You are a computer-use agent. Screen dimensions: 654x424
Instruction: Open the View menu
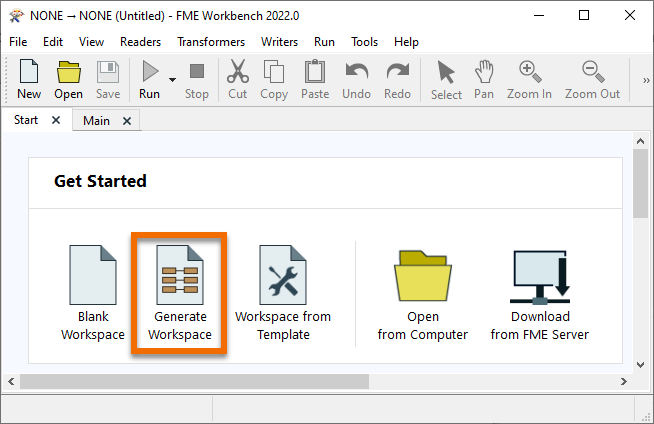click(91, 42)
